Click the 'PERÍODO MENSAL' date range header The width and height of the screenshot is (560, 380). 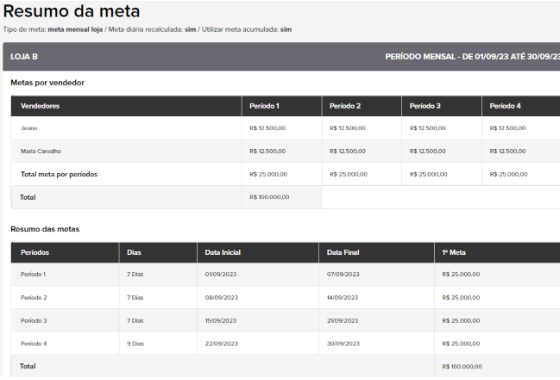point(472,57)
